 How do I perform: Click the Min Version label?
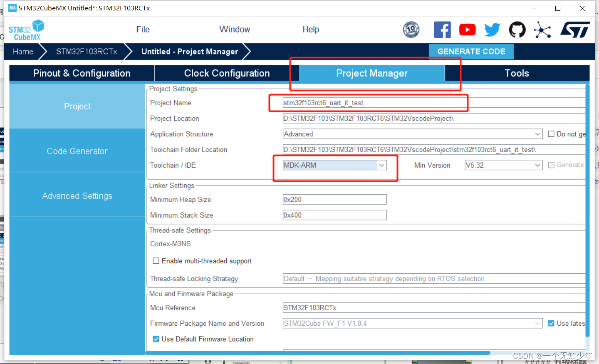pos(432,165)
